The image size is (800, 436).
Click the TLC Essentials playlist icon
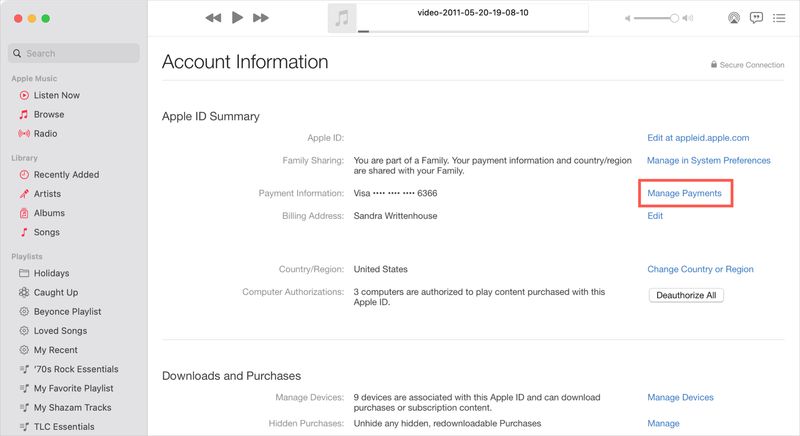click(x=24, y=427)
